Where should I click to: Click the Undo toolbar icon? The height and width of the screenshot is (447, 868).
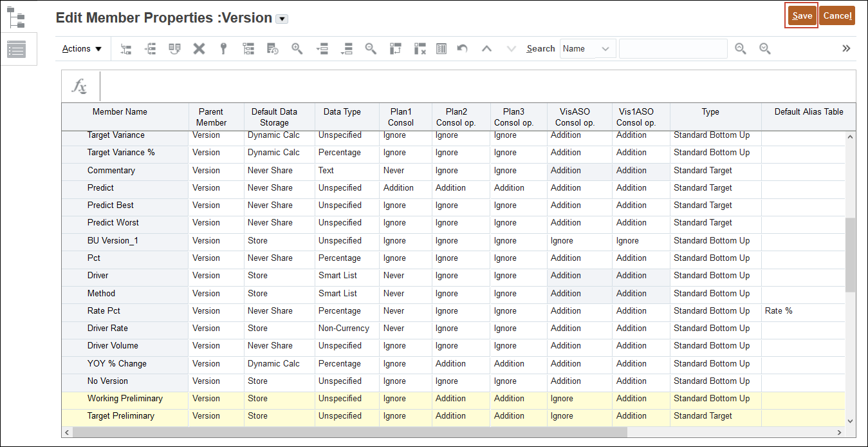pos(462,48)
